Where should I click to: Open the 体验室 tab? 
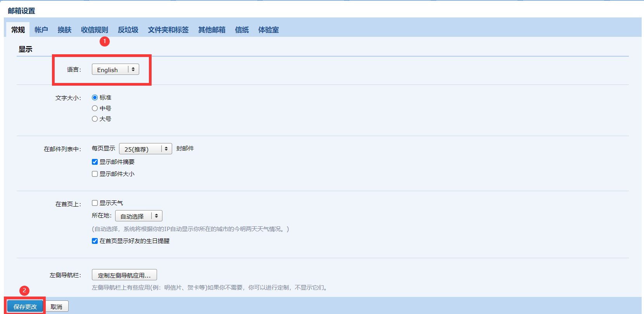[268, 30]
